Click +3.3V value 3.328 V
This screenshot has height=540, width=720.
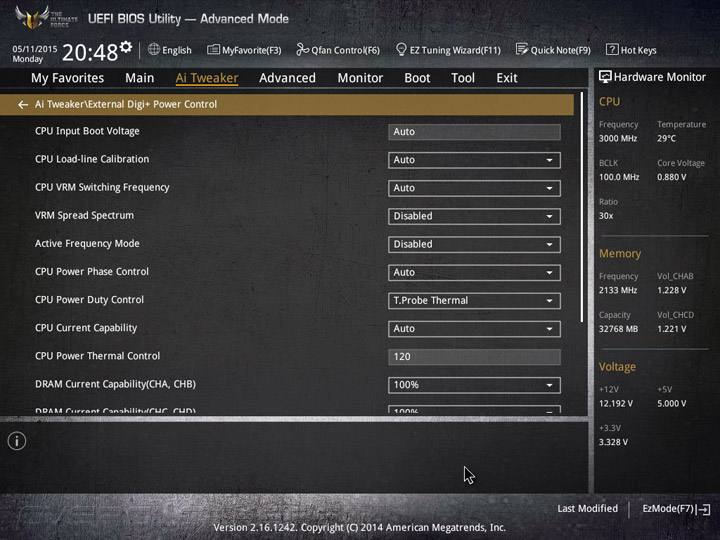613,442
